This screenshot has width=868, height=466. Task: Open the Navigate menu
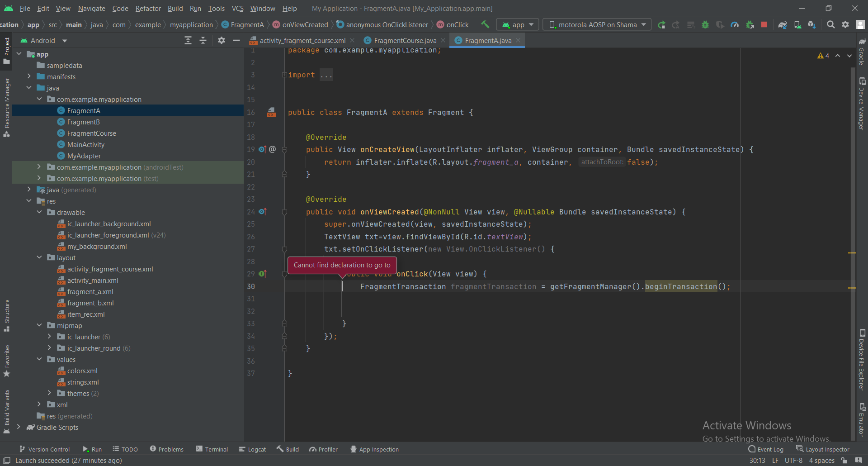pos(91,8)
